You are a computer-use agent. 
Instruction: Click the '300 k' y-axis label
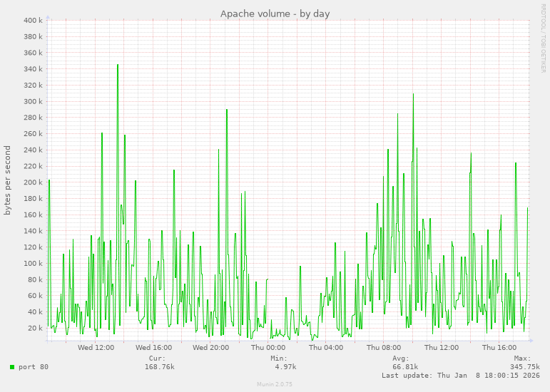tap(33, 101)
